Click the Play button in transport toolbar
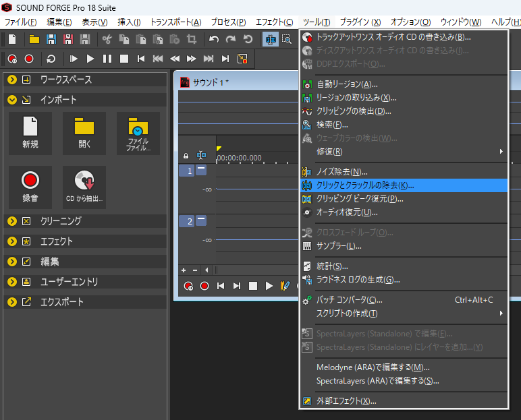Viewport: 521px width, 420px height. click(x=90, y=59)
